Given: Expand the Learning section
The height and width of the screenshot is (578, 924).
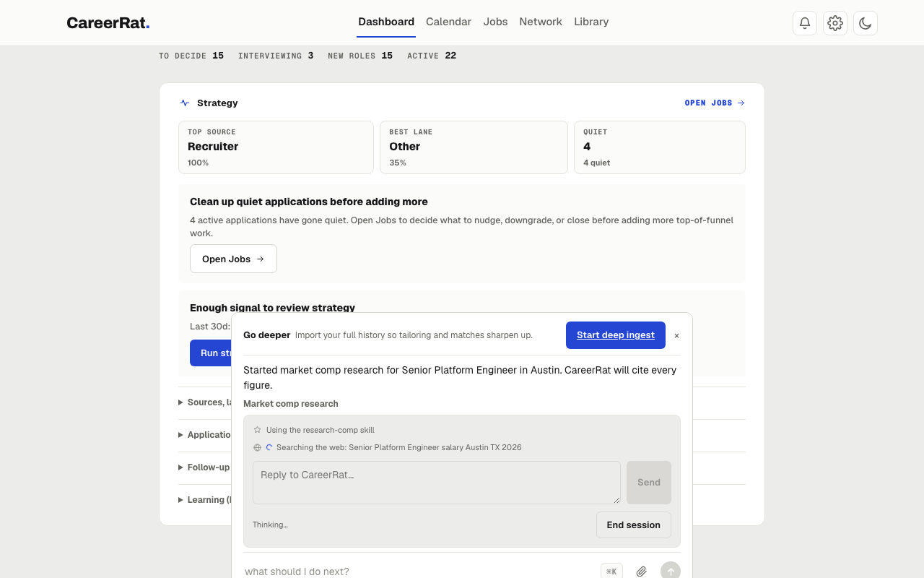Looking at the screenshot, I should coord(205,500).
